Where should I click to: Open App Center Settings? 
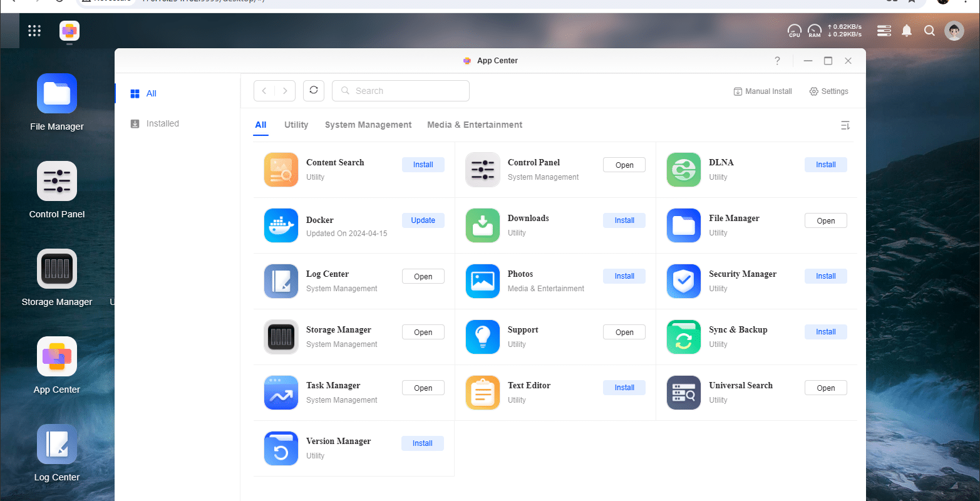[829, 91]
